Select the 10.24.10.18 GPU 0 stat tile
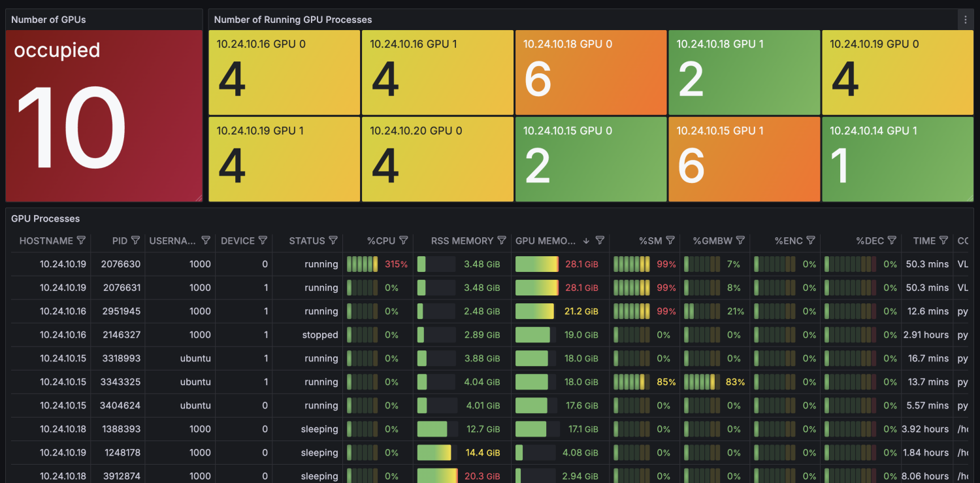Image resolution: width=980 pixels, height=483 pixels. (x=591, y=73)
